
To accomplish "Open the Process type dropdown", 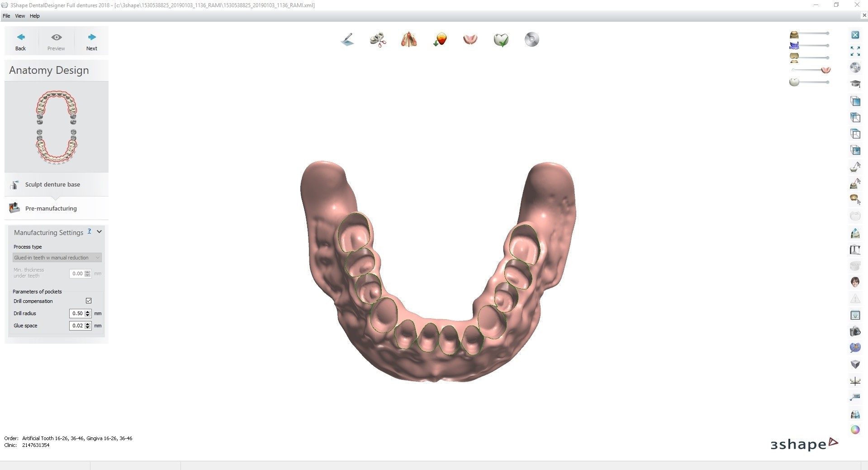I will (57, 257).
